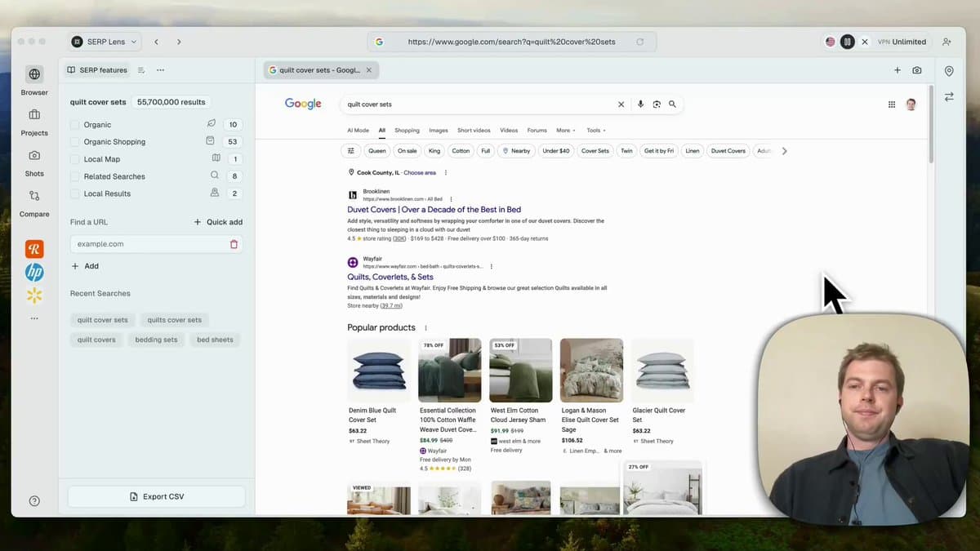Switch to Google Images tab

click(x=439, y=131)
